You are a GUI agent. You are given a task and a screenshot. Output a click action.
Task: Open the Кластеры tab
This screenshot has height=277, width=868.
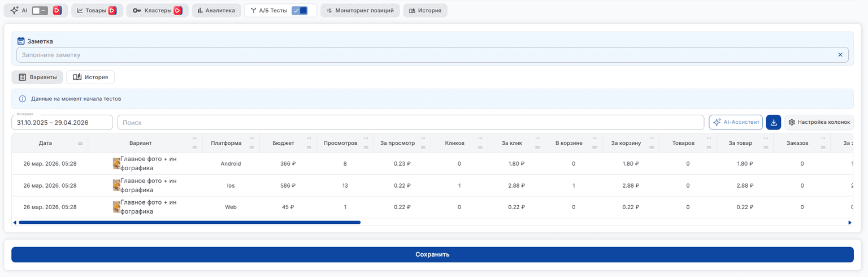(157, 10)
